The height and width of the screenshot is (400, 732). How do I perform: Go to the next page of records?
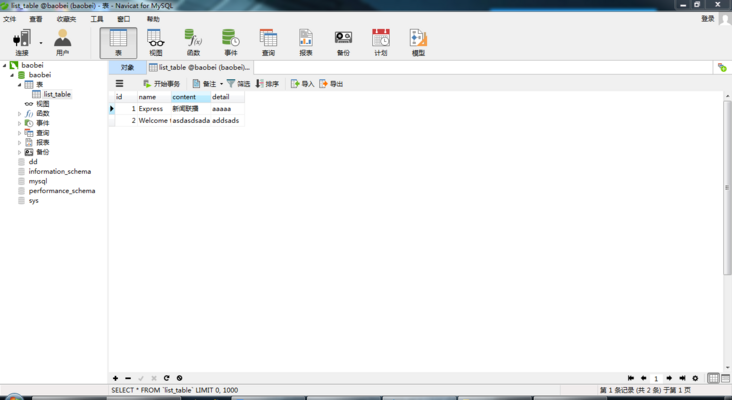(x=669, y=378)
